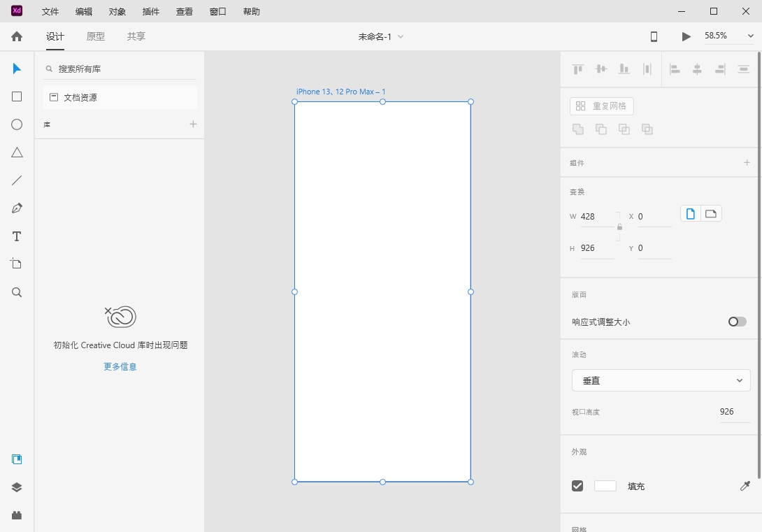Add a component with plus button
This screenshot has width=762, height=532.
(747, 162)
